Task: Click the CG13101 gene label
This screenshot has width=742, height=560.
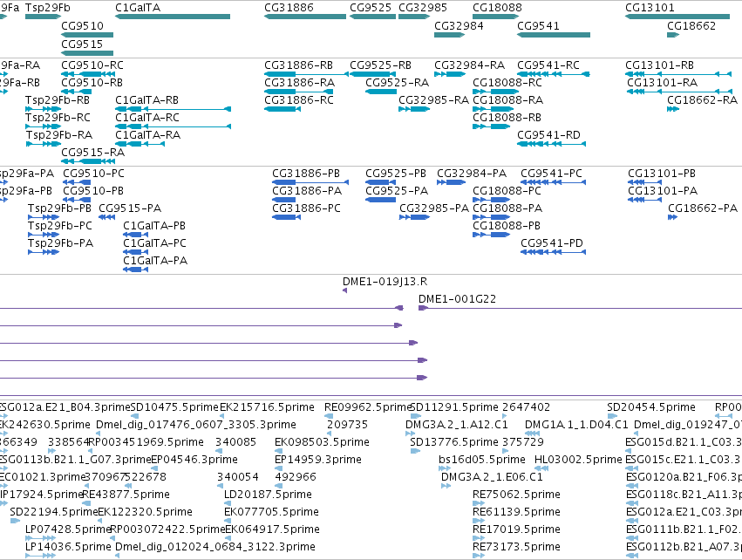Action: (x=650, y=8)
